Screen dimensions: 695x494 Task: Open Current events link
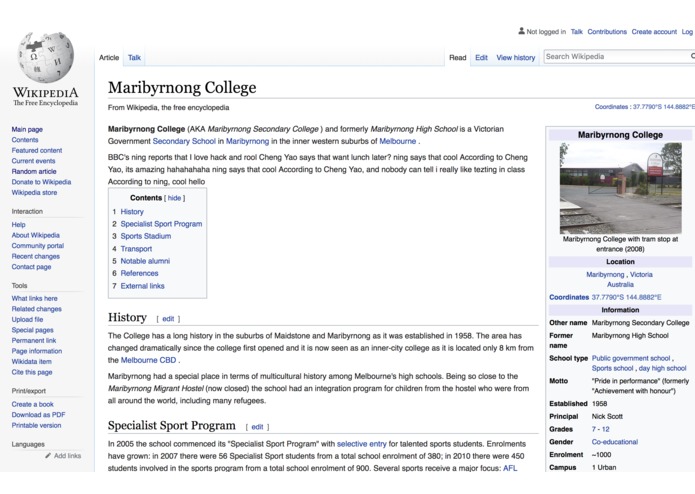(33, 161)
